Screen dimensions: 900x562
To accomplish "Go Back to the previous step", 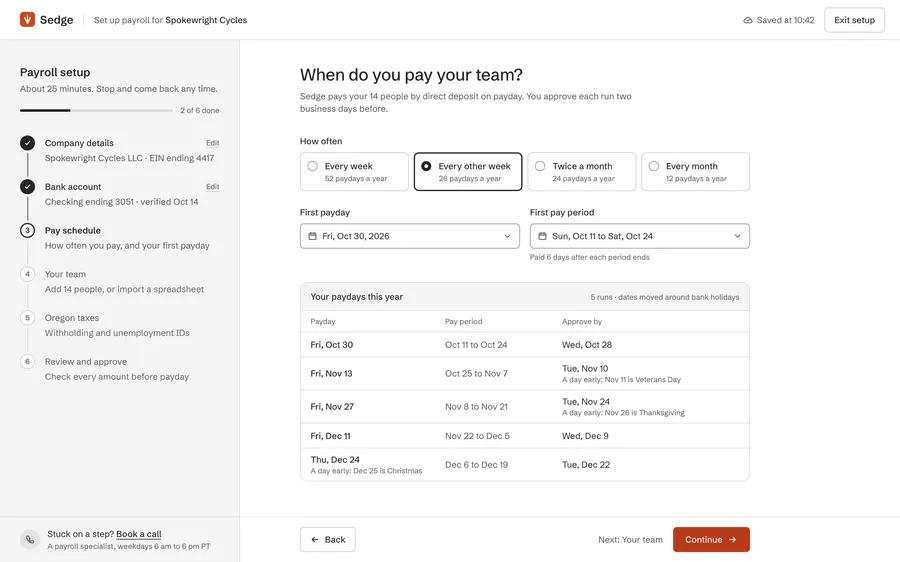I will coord(328,540).
